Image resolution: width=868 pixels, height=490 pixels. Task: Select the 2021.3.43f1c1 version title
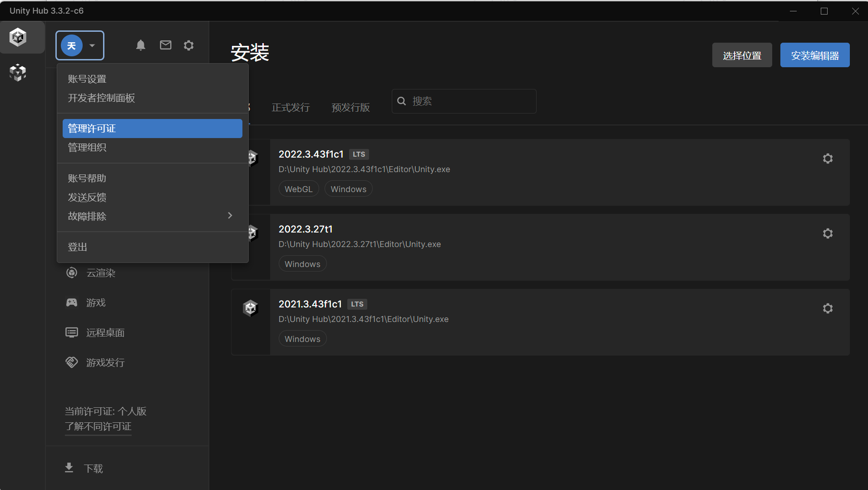point(310,304)
